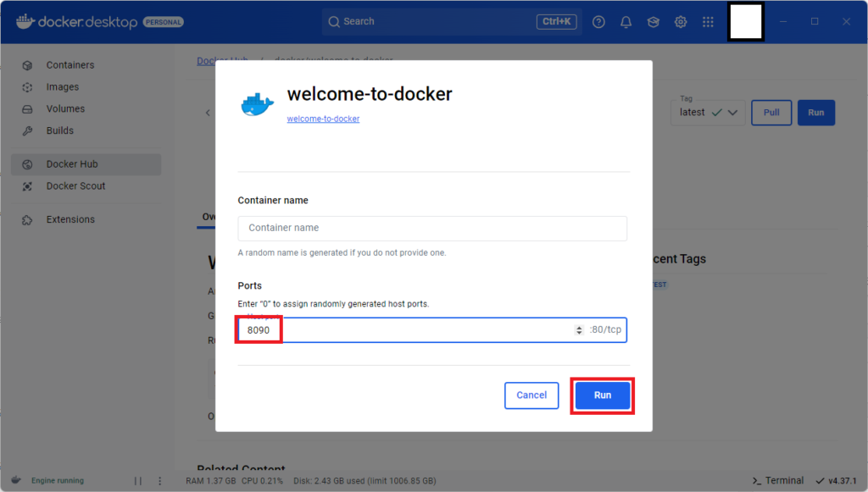
Task: Click the Disk usage readout
Action: point(364,481)
